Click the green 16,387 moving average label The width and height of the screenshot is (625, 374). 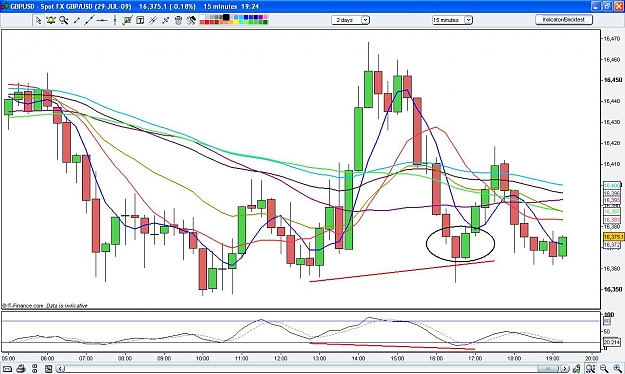point(612,211)
